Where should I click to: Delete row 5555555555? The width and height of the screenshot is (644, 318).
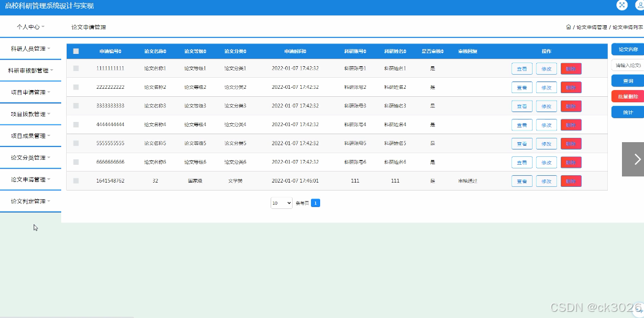[571, 143]
